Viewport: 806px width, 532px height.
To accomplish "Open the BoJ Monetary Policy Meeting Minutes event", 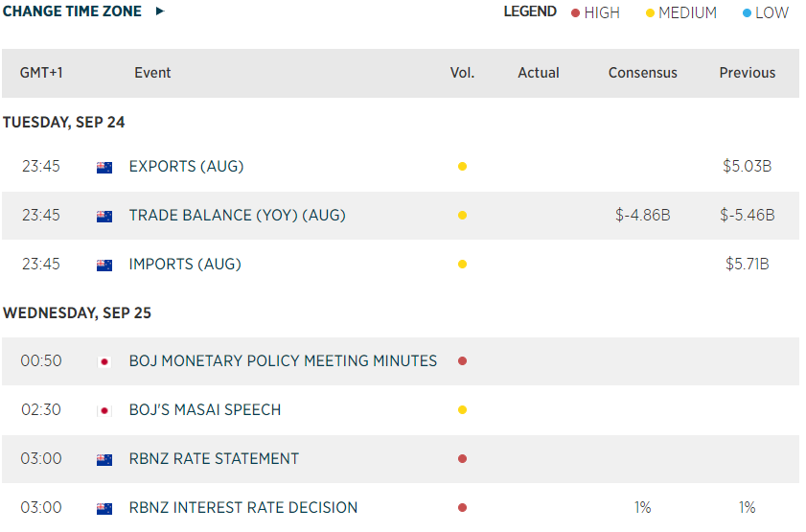I will 283,361.
